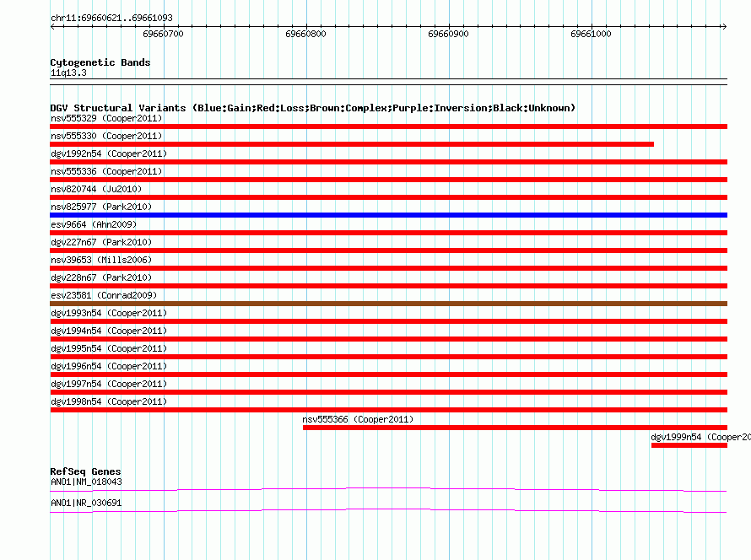Click the red bar under esv9664

pos(388,233)
